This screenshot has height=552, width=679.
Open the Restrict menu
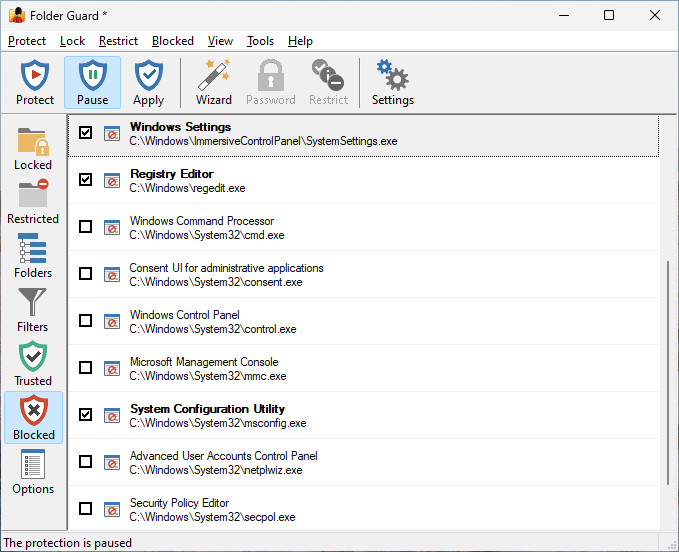[x=118, y=41]
